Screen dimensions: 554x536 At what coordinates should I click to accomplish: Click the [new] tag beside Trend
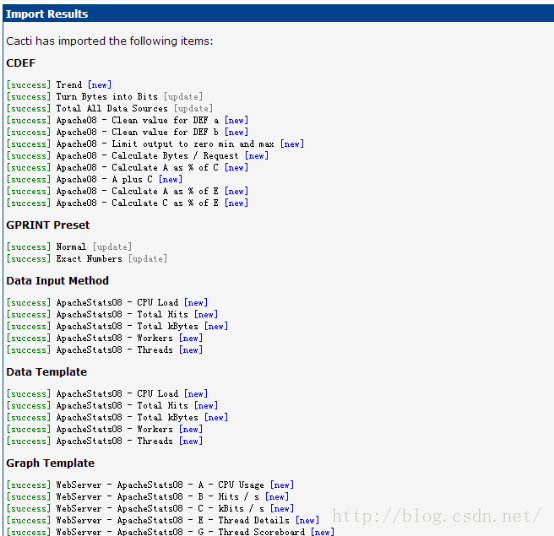tap(100, 85)
